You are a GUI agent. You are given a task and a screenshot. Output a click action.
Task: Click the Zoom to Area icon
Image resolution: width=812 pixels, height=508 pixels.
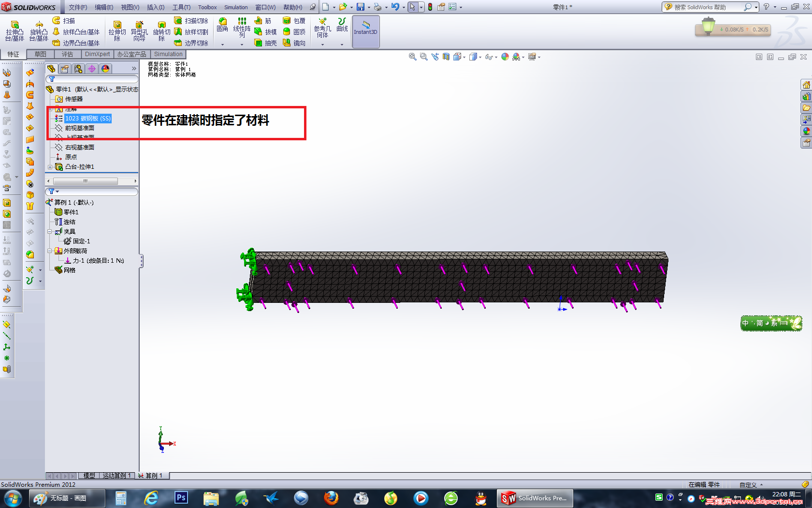coord(423,57)
